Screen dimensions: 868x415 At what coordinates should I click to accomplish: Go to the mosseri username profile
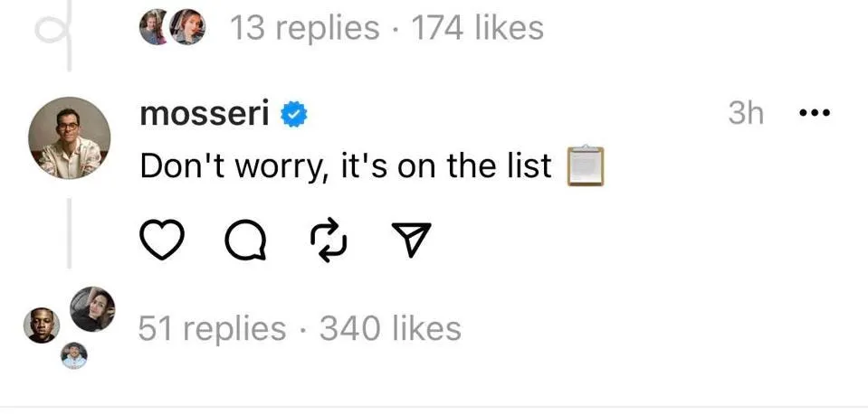[206, 115]
